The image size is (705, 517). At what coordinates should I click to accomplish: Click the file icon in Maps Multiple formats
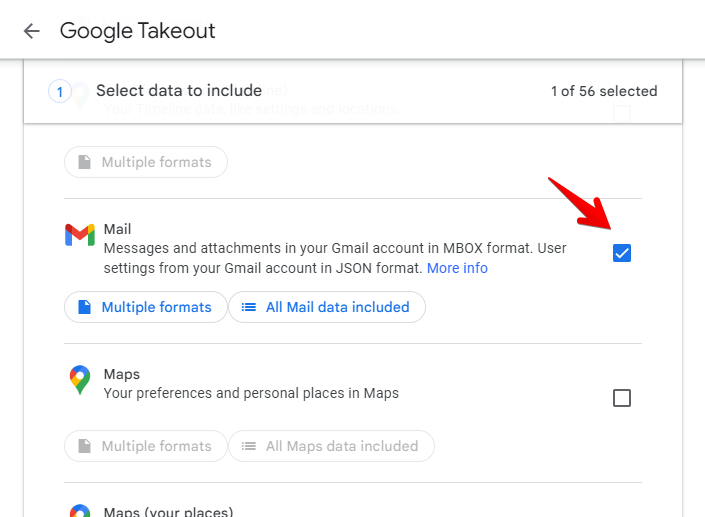[84, 446]
